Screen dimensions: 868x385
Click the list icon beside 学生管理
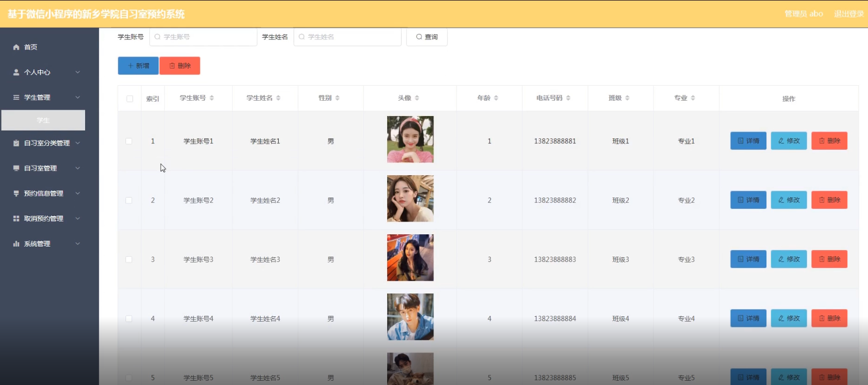[16, 97]
